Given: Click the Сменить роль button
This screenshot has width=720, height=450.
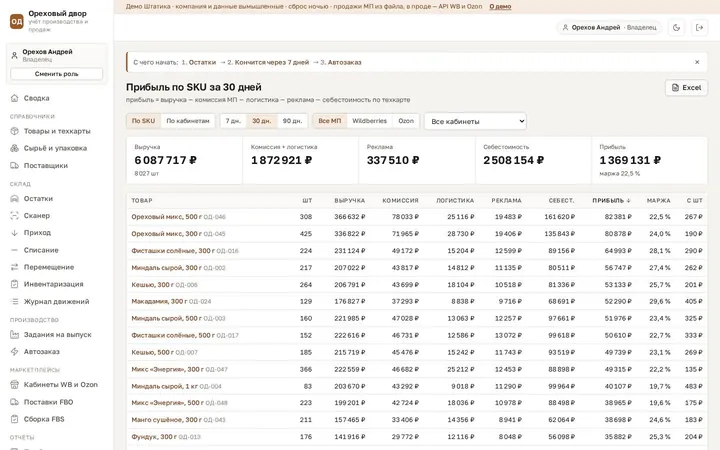Looking at the screenshot, I should [x=56, y=74].
